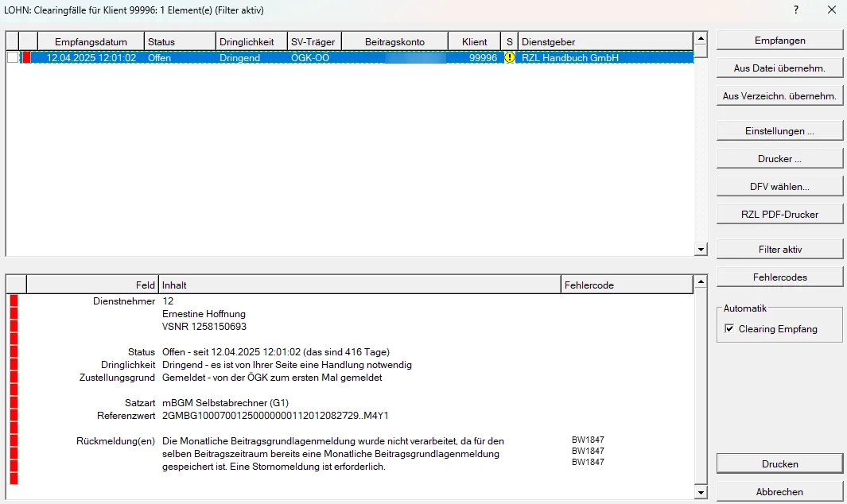Image resolution: width=847 pixels, height=504 pixels.
Task: Click Abbrechen to cancel the dialog
Action: (x=779, y=491)
